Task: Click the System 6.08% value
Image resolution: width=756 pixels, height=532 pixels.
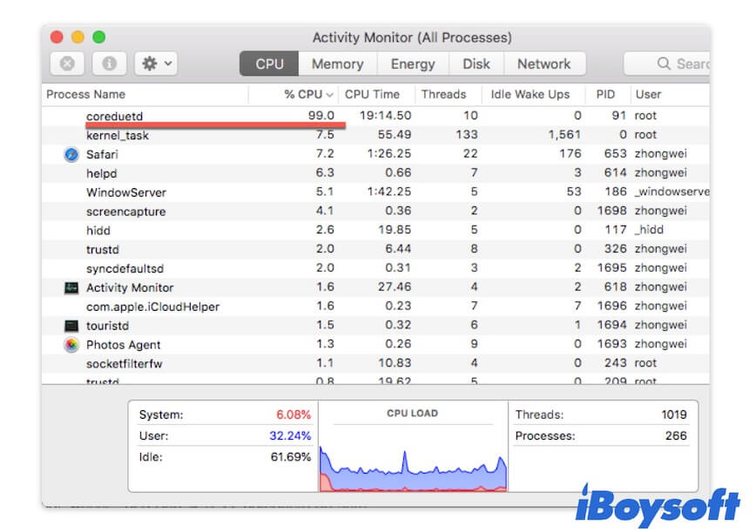Action: [x=294, y=414]
